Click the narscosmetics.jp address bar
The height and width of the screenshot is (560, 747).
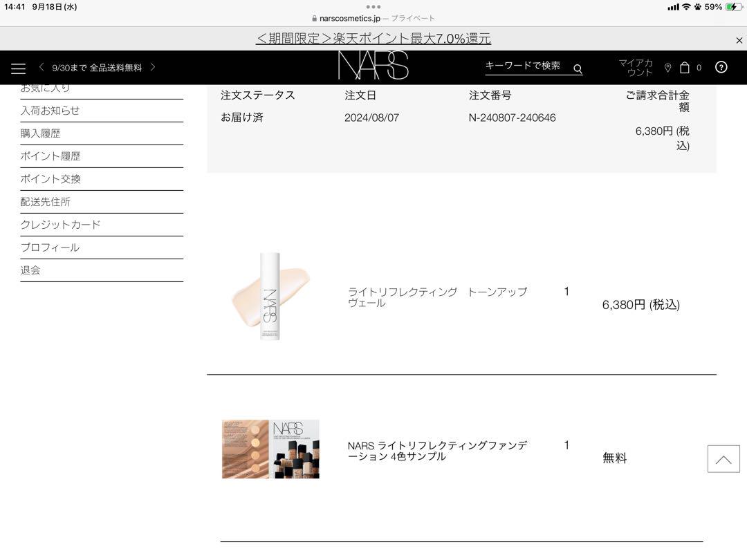point(373,18)
